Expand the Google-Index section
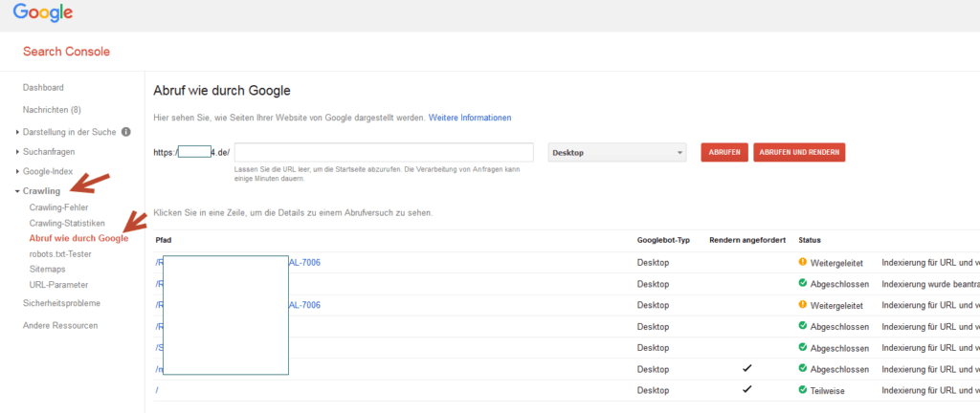 (x=48, y=171)
